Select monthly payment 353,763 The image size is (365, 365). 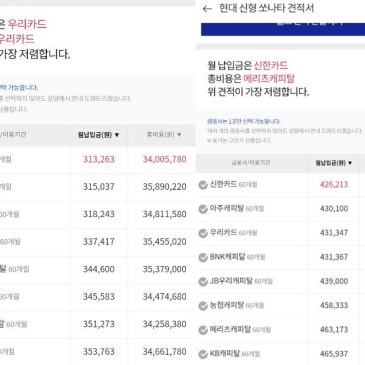click(x=99, y=352)
